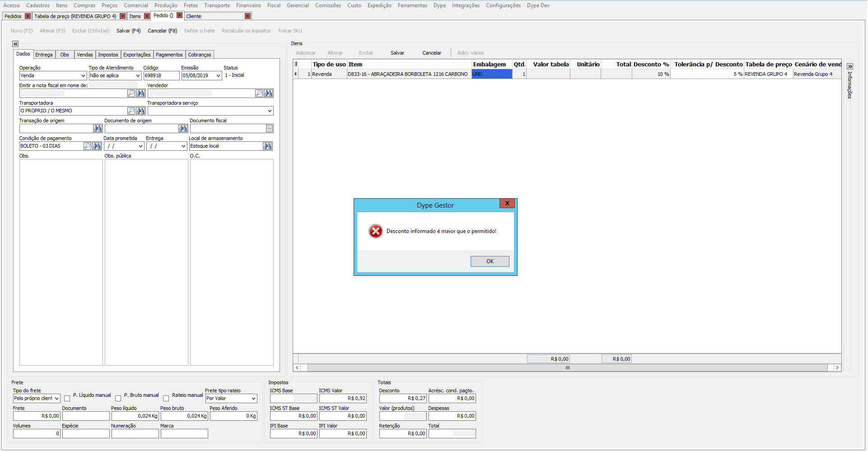This screenshot has height=451, width=868.
Task: Open Documento fiscal ellipsis button
Action: pos(270,129)
